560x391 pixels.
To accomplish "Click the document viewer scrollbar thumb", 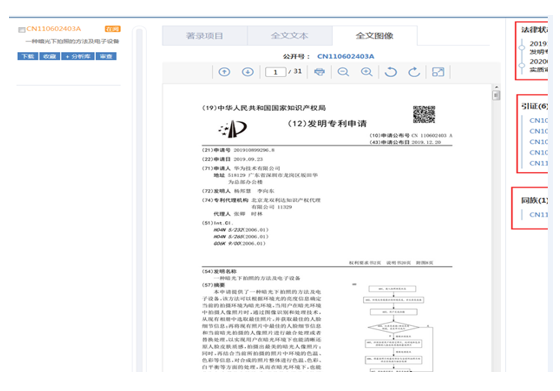I will coord(496,95).
